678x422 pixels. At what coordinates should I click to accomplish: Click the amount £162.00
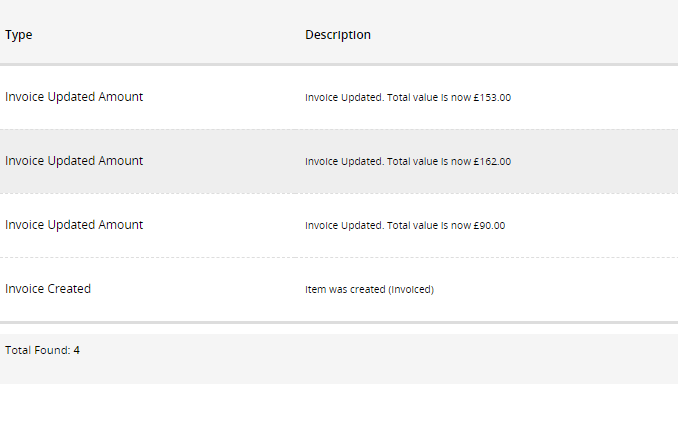coord(492,161)
